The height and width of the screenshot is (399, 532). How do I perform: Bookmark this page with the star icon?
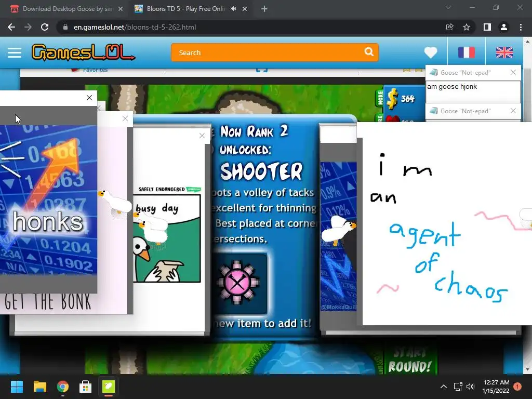(x=467, y=27)
